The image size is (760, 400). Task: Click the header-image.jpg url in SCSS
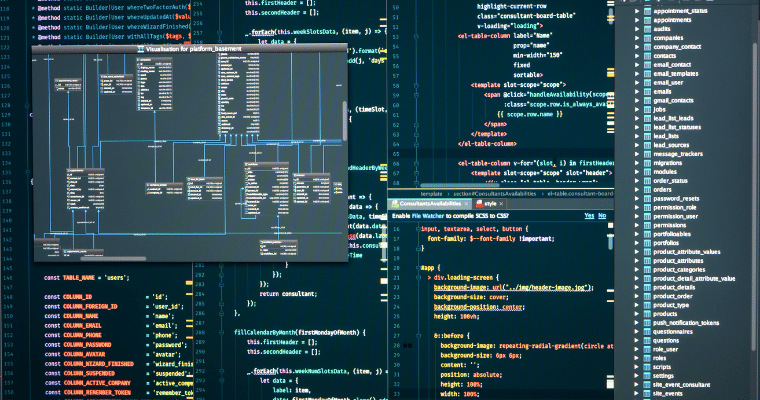click(x=546, y=288)
